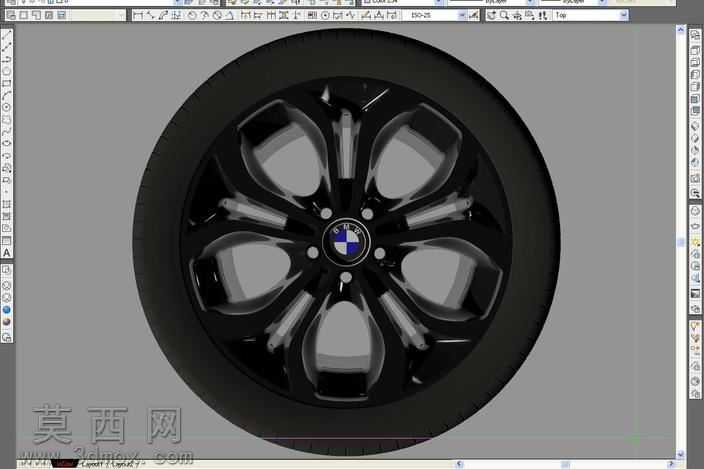Click the first icon left of magnifier
This screenshot has width=704, height=469.
click(492, 15)
